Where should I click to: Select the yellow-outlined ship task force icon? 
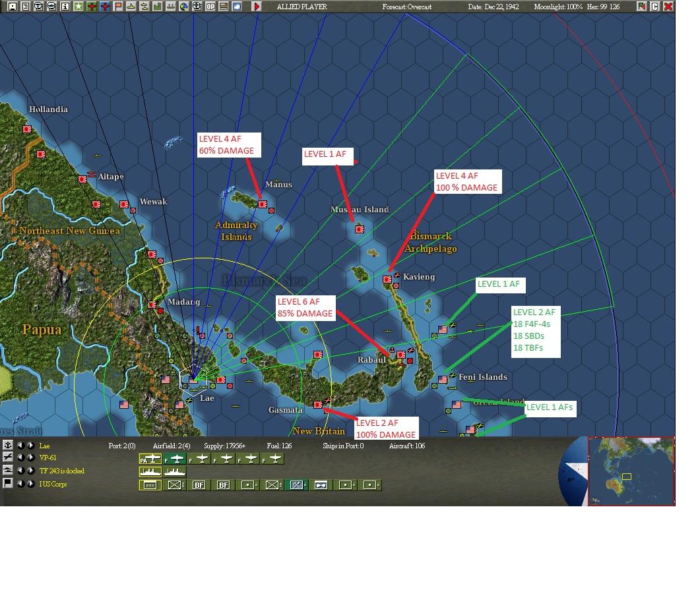[150, 471]
